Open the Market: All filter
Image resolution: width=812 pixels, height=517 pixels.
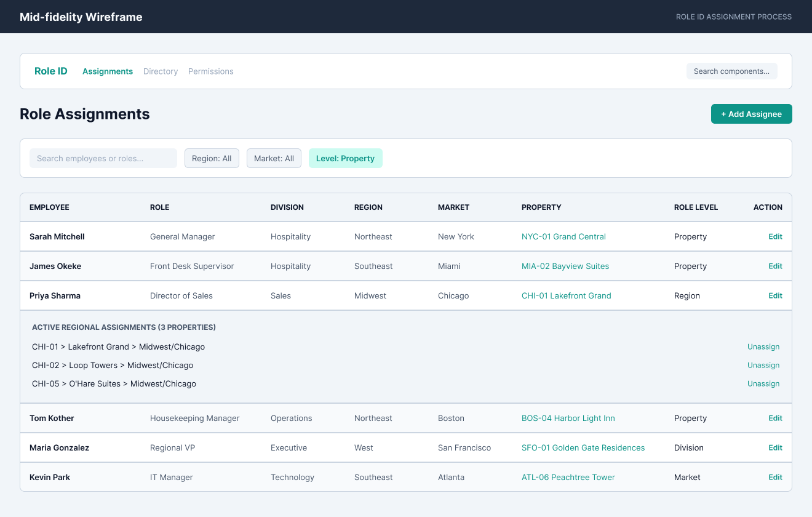pos(274,158)
